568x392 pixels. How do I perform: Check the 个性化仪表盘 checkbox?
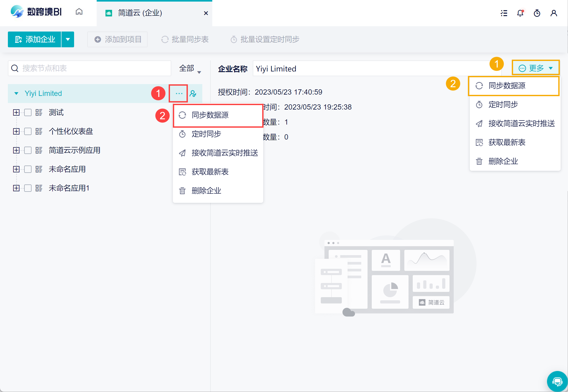[x=28, y=131]
